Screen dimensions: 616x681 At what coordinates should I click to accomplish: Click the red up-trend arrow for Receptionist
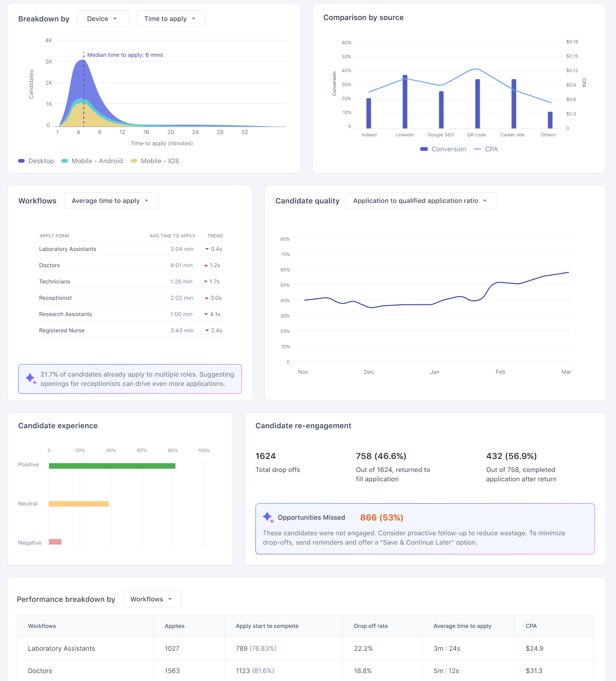coord(207,298)
